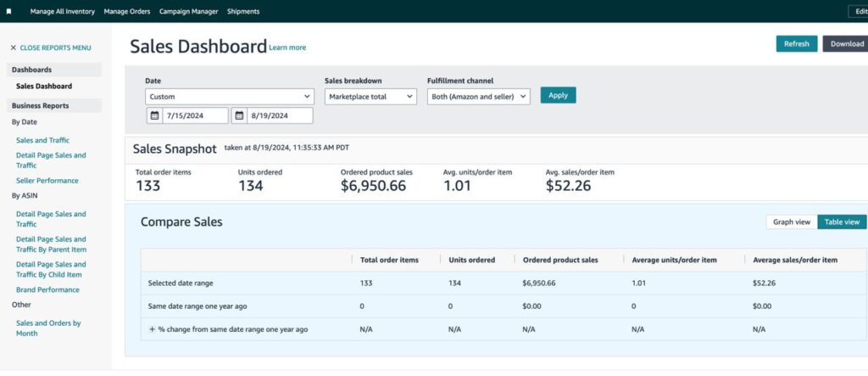Click the end date calendar icon
The image size is (868, 376).
240,115
